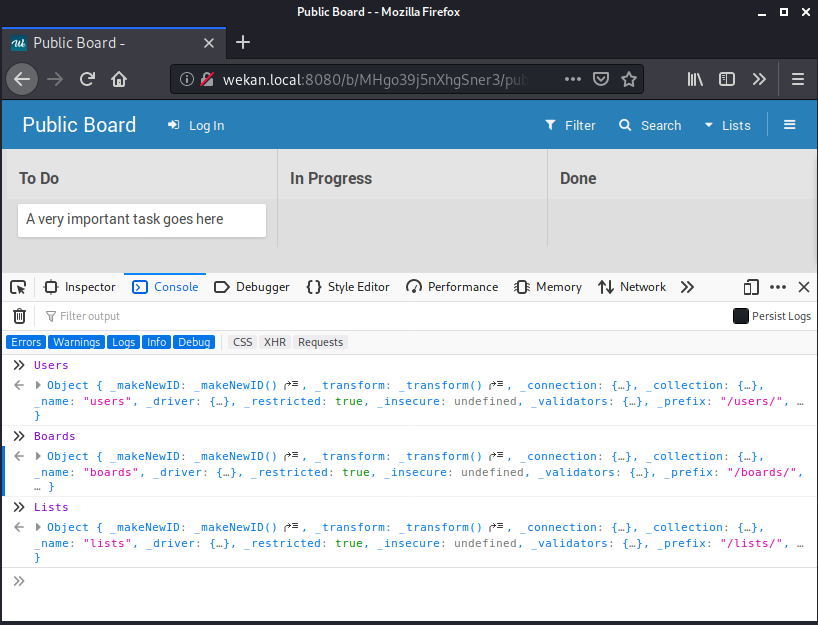Select the element picker tool in devtools
Image resolution: width=818 pixels, height=625 pixels.
pos(17,287)
